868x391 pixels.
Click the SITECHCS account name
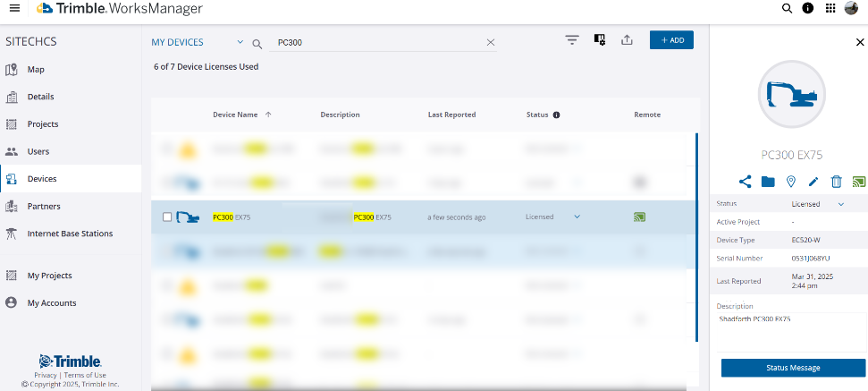coord(31,42)
